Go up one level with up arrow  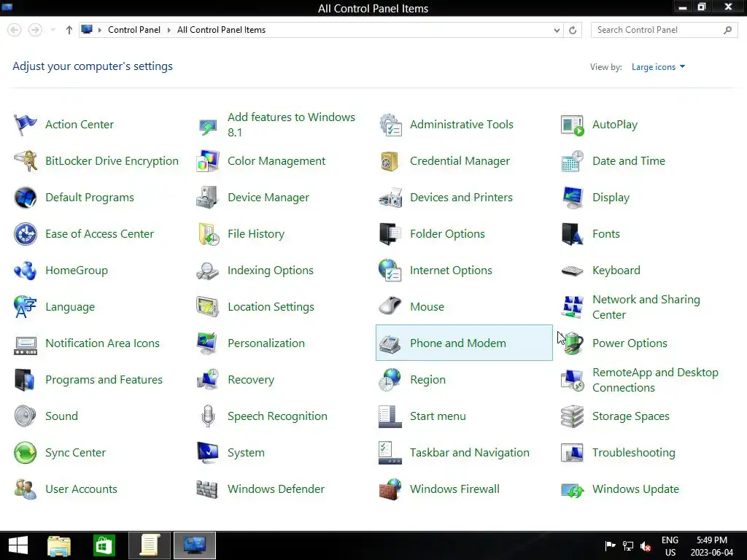(x=69, y=30)
